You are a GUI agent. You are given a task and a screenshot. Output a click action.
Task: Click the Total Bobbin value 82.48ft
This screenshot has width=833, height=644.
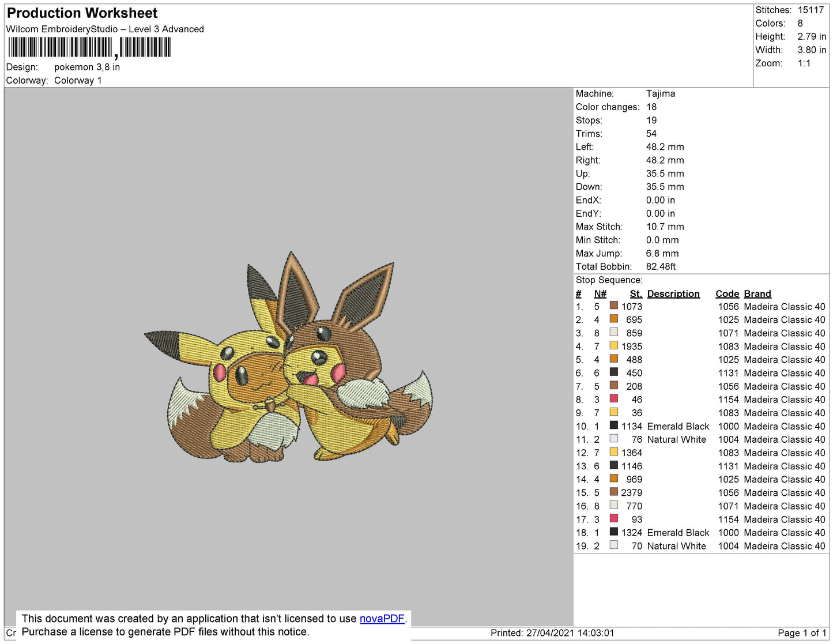click(x=661, y=266)
